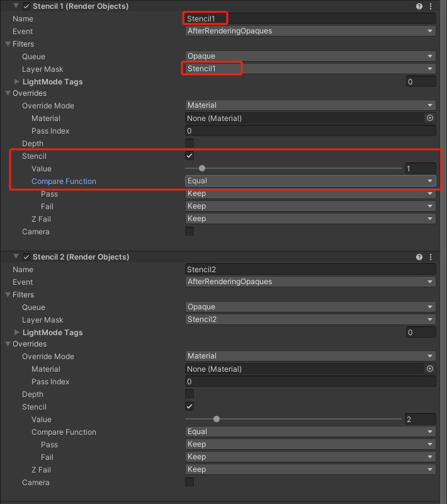Open Stencil 2 Compare Function dropdown
This screenshot has height=504, width=447.
pos(310,432)
